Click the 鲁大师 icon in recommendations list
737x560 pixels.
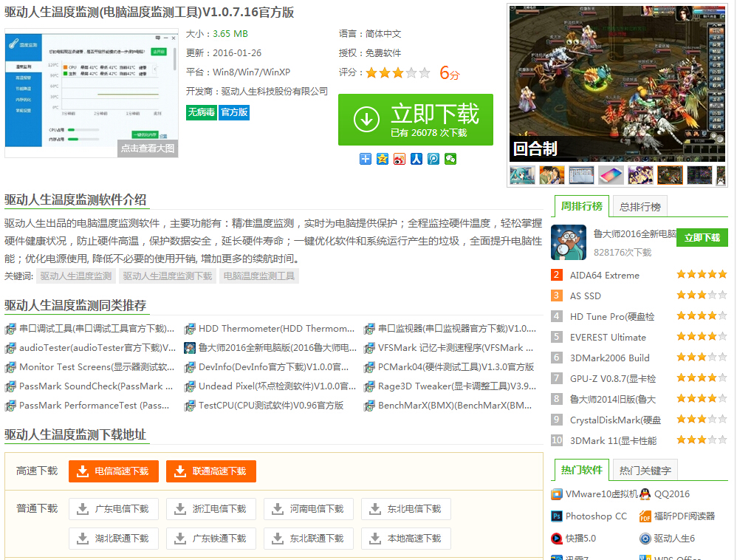tap(190, 348)
